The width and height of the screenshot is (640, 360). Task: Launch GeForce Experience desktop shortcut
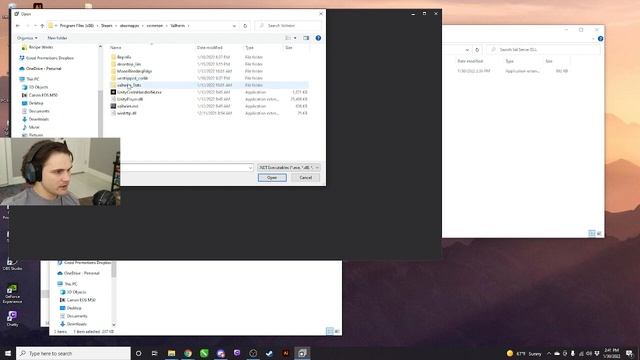12,294
